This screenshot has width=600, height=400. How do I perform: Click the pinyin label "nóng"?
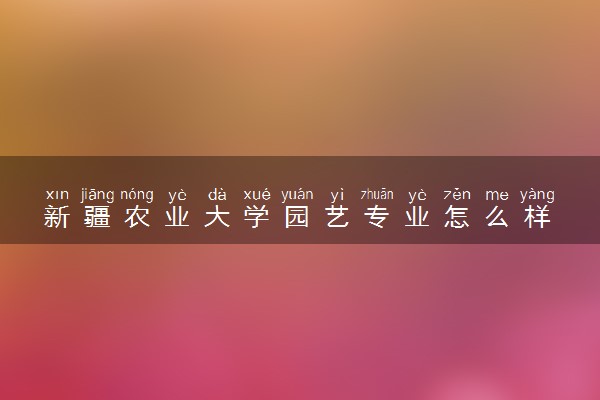[137, 195]
